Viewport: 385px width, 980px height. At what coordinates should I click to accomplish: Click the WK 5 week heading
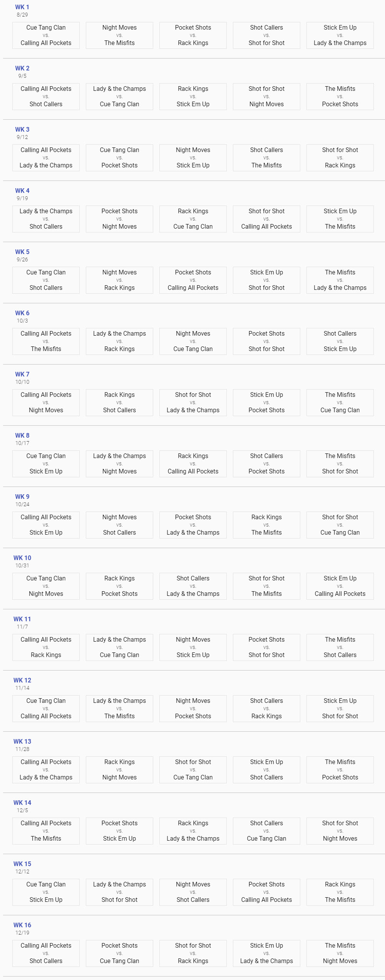(x=22, y=252)
